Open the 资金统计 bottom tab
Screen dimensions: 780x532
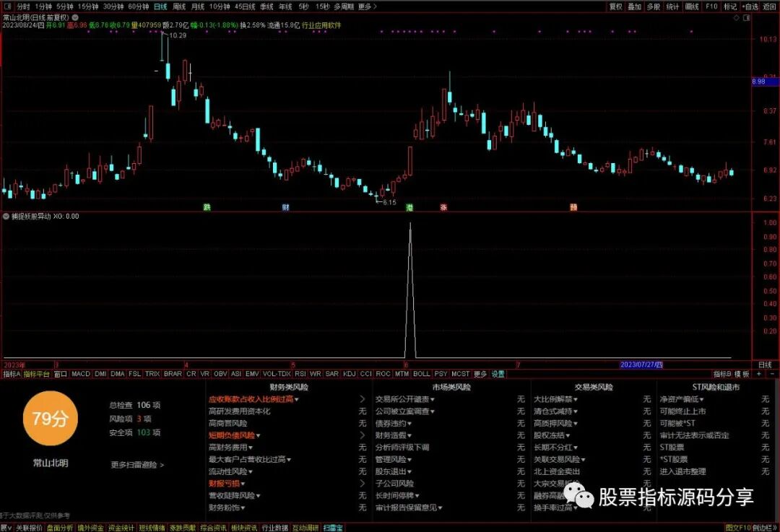coord(121,528)
